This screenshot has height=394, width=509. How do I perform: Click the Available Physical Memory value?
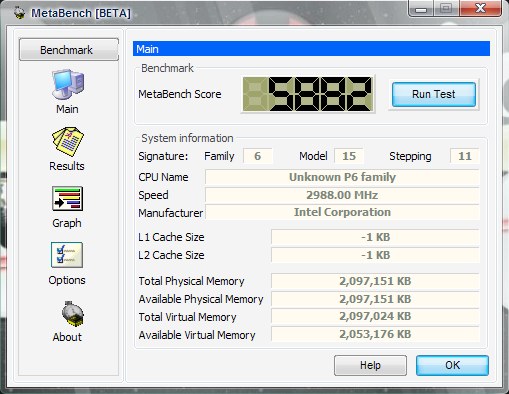375,299
